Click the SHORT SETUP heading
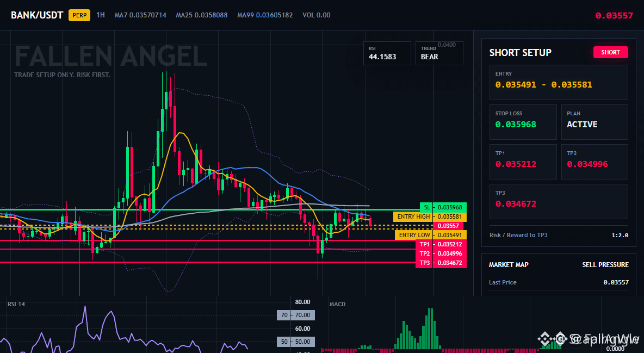Screen dimensions: 644x353 click(x=520, y=53)
